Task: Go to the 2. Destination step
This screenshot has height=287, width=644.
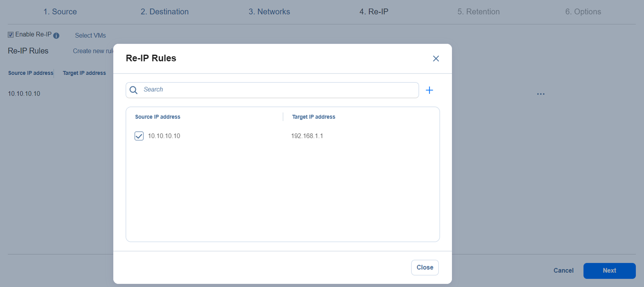Action: click(x=164, y=12)
